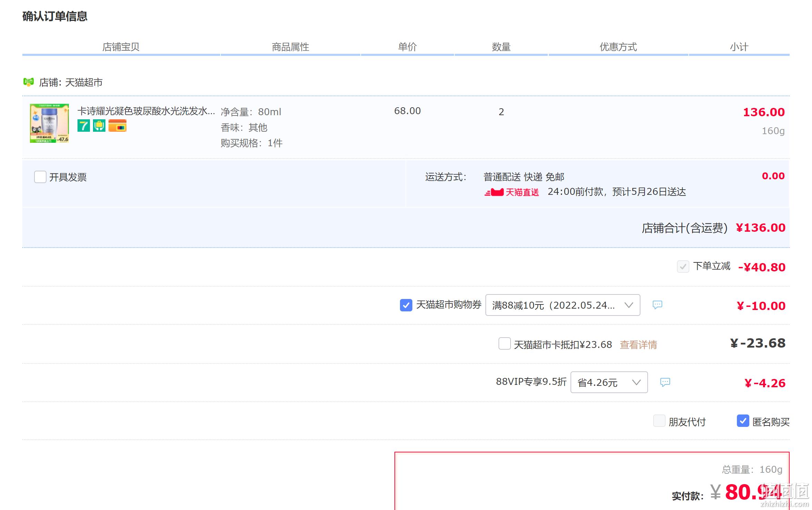
Task: Click the -¥40.80 discount amount
Action: (762, 267)
